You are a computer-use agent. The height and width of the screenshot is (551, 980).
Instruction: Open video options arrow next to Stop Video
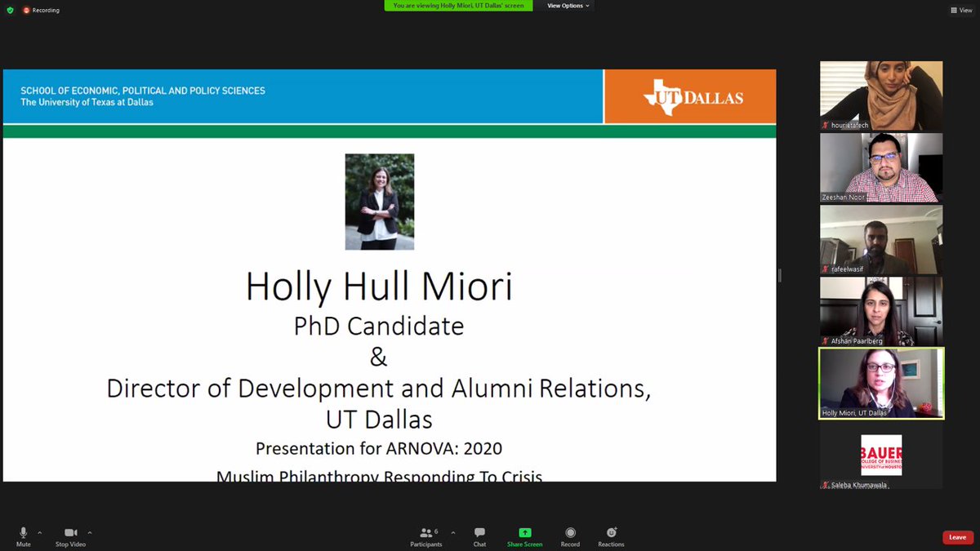pos(90,532)
